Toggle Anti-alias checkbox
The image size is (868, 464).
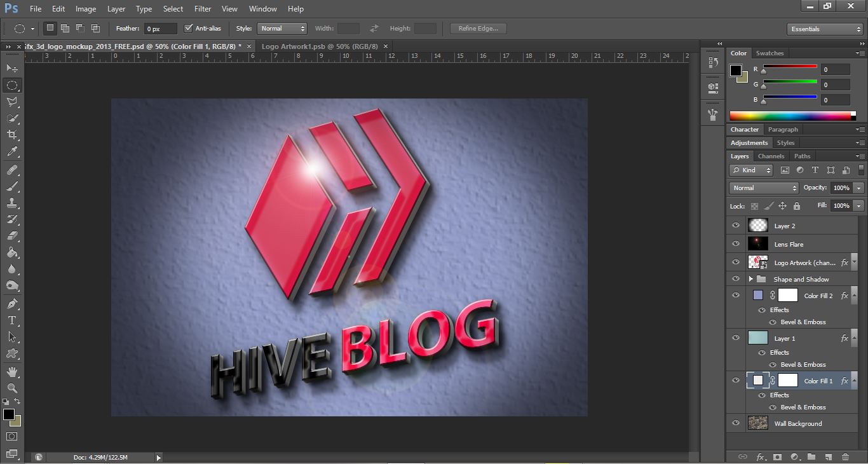188,28
